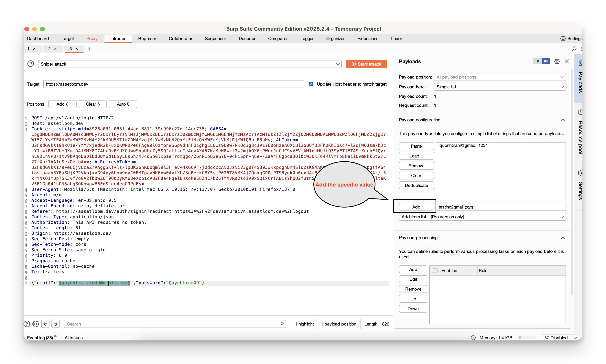Toggle the AI Disabled indicator in status bar
The height and width of the screenshot is (364, 606).
556,337
